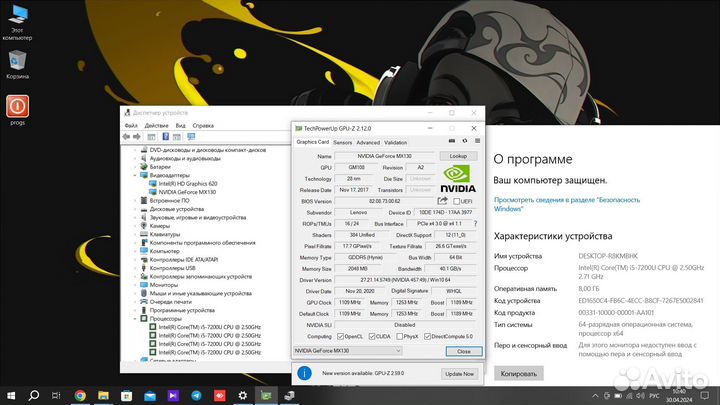This screenshot has width=720, height=405.
Task: Open the Settings gear on the taskbar
Action: click(242, 395)
